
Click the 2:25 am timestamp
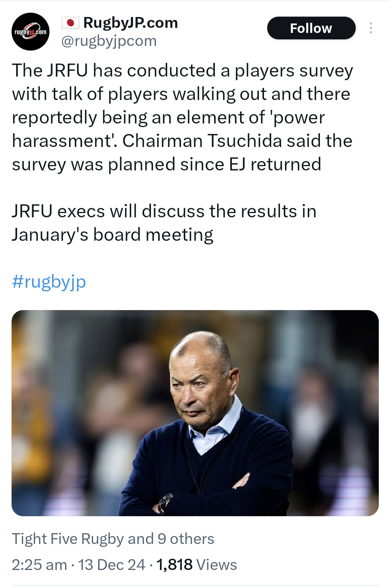click(x=39, y=565)
